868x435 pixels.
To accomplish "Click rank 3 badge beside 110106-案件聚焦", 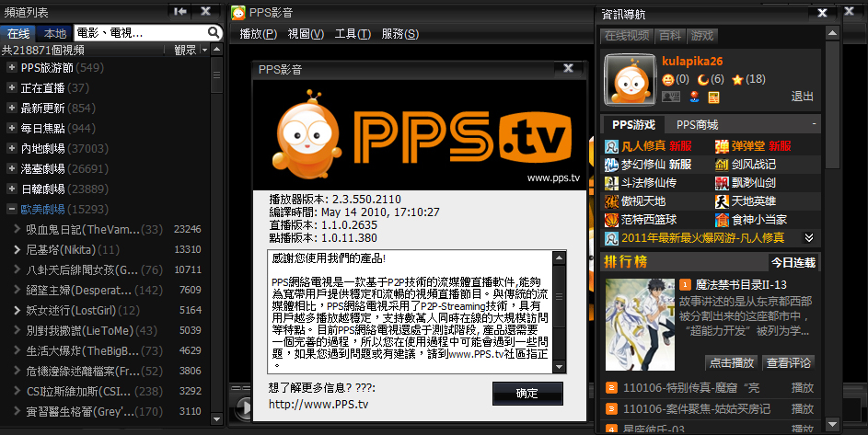I will tap(611, 409).
